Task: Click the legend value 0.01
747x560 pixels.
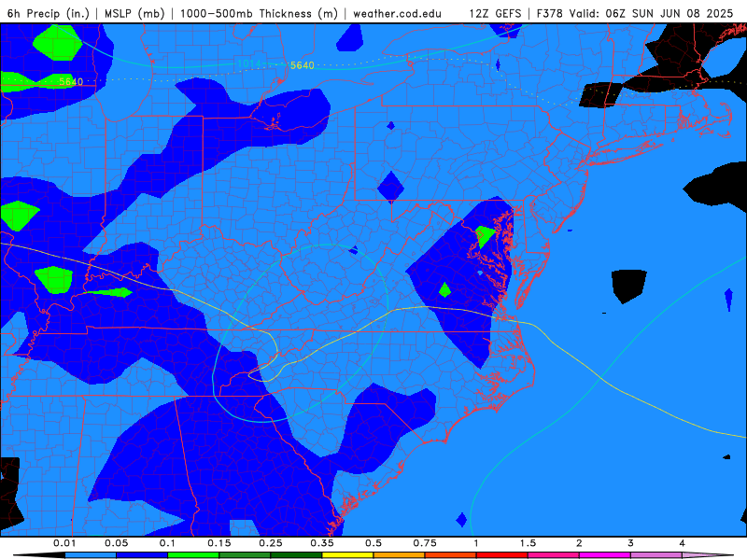Action: (x=64, y=543)
